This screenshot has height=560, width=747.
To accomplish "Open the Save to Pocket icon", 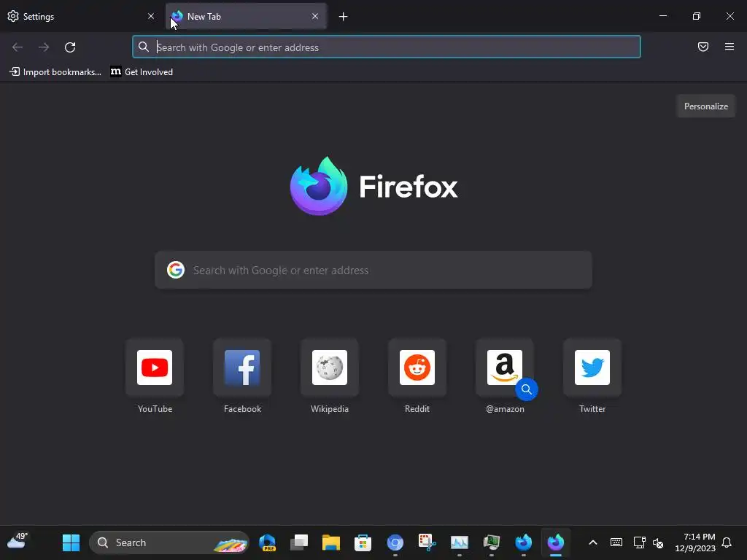I will tap(703, 47).
